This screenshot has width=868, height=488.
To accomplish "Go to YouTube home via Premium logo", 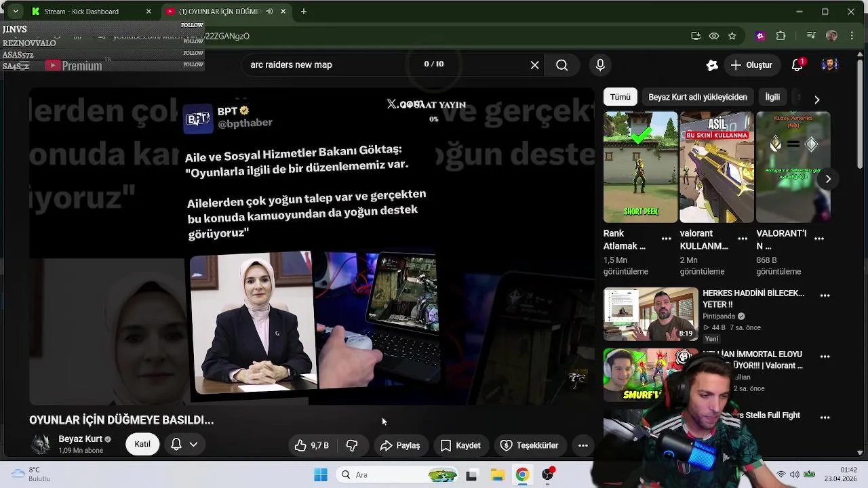I will (x=74, y=66).
